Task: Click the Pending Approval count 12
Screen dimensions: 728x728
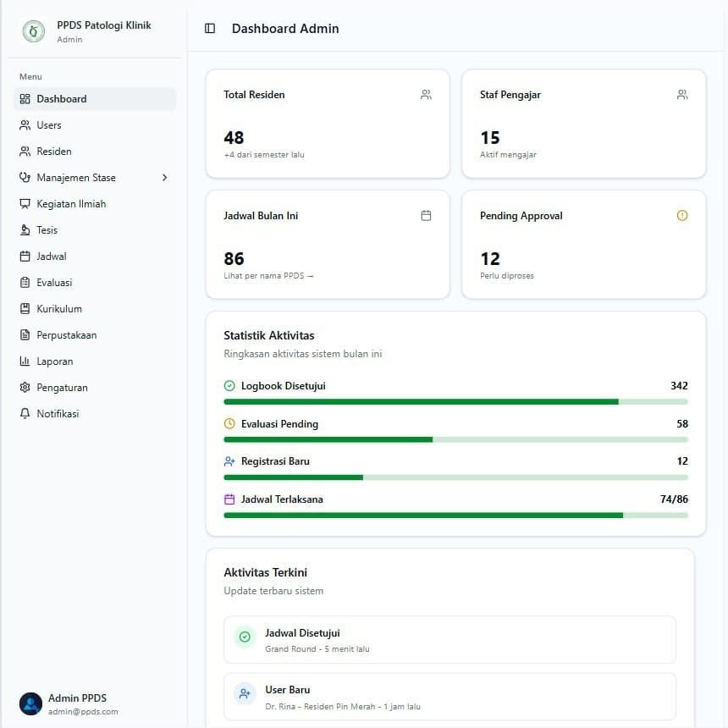Action: coord(490,258)
